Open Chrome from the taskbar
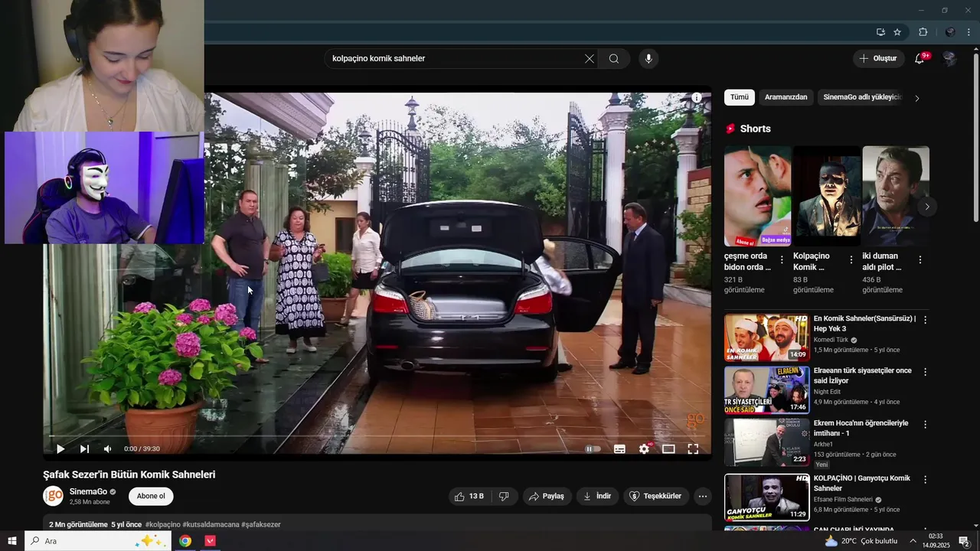Screen dimensions: 980x551 [x=185, y=541]
